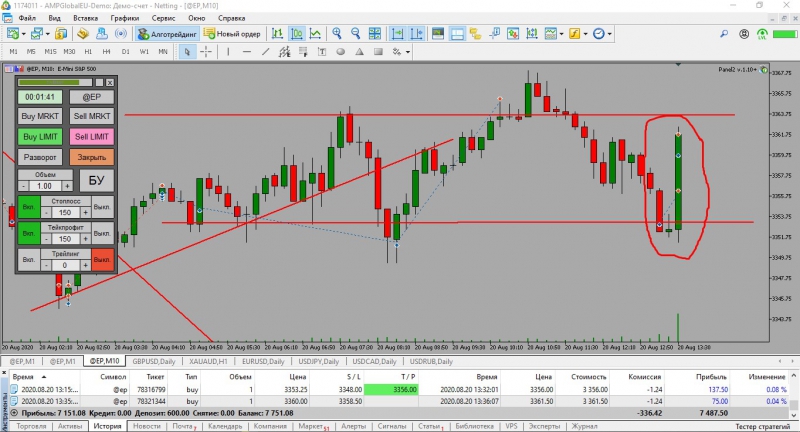Decrease Стоплосс value with minus button
This screenshot has width=800, height=432.
(x=46, y=212)
